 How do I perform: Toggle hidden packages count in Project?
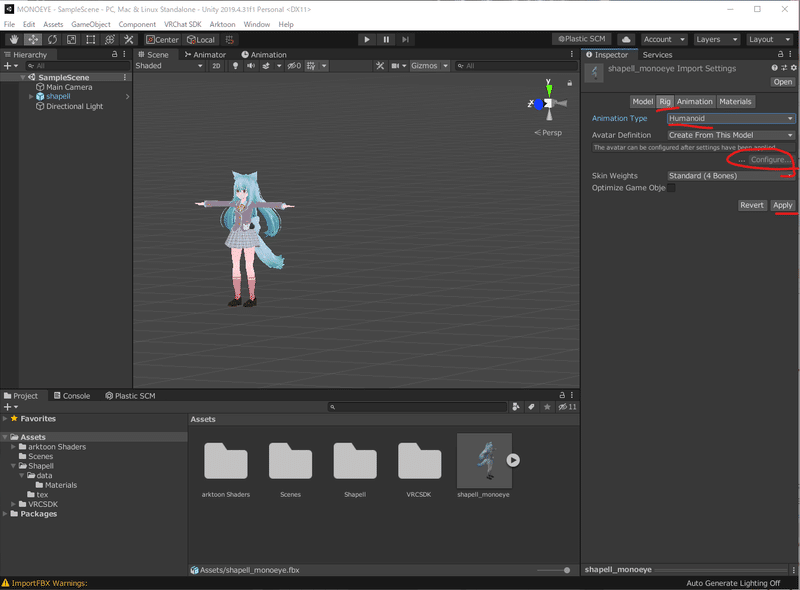coord(567,407)
